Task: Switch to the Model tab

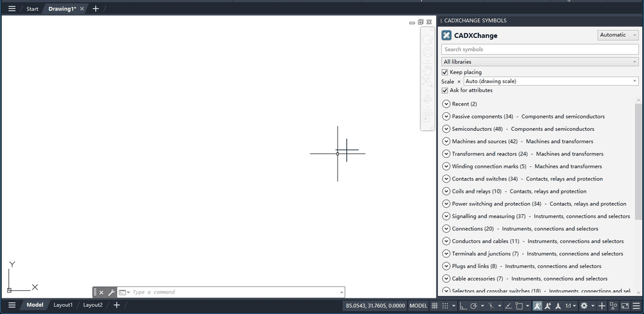Action: coord(35,305)
